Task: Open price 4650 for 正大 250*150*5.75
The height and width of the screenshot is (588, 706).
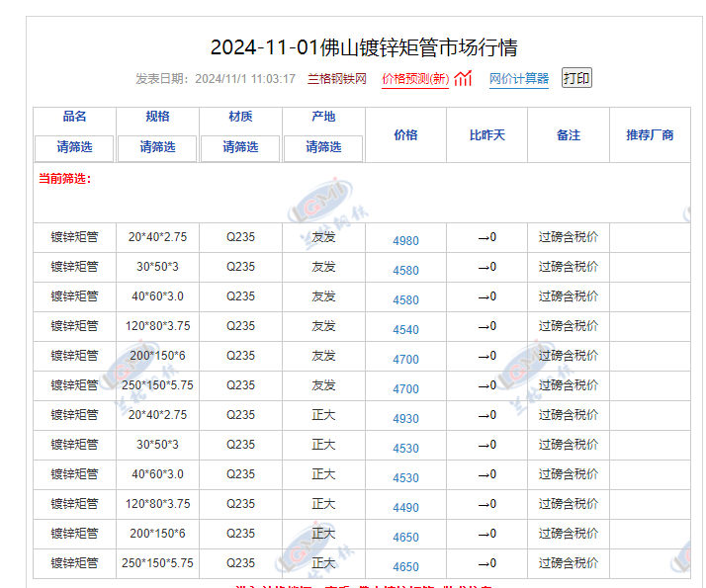Action: tap(405, 567)
